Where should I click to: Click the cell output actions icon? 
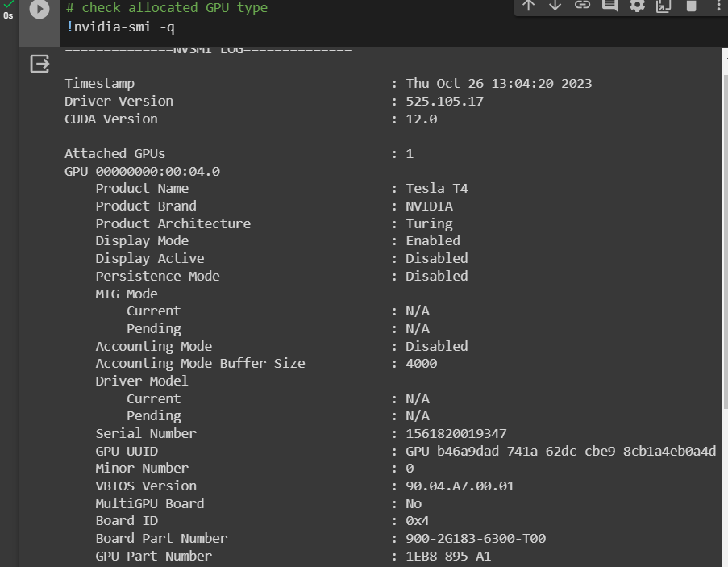pyautogui.click(x=40, y=64)
